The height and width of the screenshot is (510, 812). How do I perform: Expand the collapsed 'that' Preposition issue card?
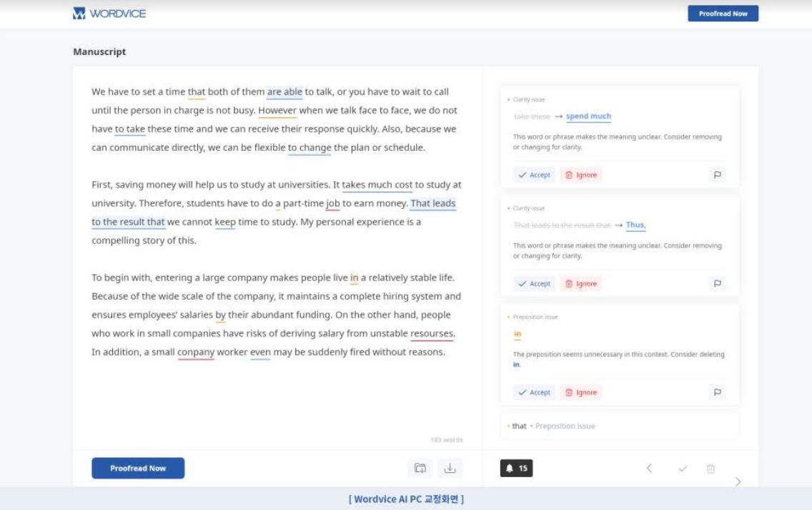pos(619,426)
